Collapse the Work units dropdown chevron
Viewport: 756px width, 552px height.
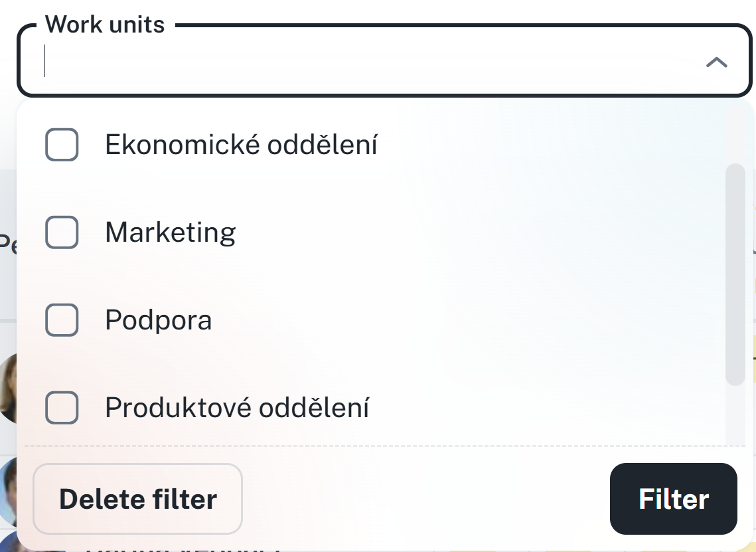click(x=716, y=63)
